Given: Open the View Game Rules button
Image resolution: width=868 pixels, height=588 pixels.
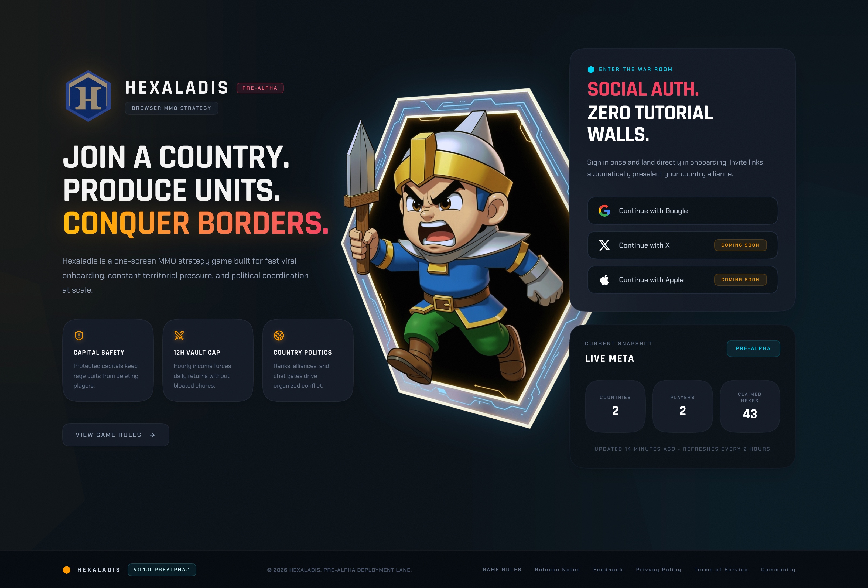Looking at the screenshot, I should [x=116, y=435].
